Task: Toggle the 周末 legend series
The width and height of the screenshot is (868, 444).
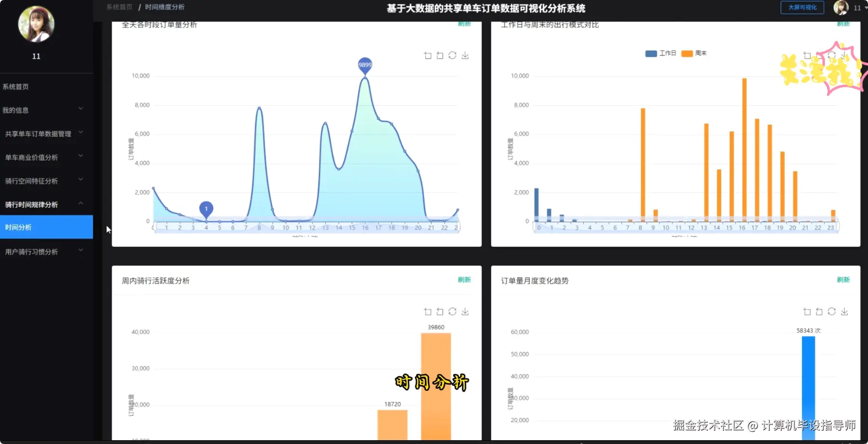Action: [x=694, y=54]
